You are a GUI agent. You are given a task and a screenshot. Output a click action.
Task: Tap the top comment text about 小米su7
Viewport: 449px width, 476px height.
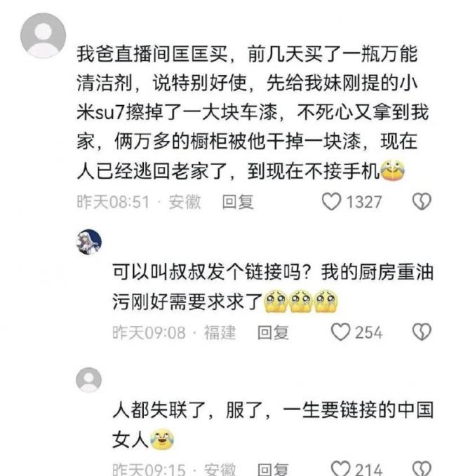[x=253, y=113]
